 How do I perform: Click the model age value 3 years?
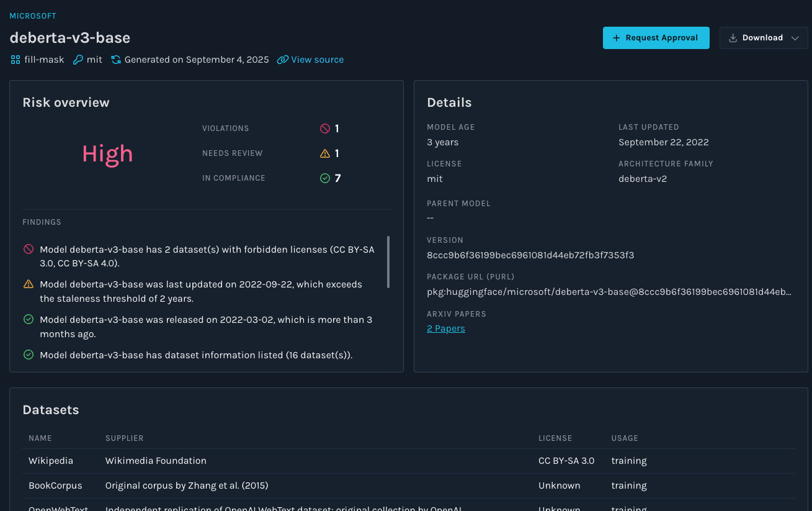443,142
